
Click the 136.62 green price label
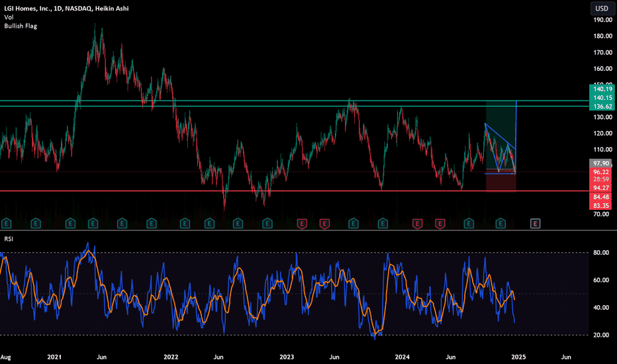602,107
